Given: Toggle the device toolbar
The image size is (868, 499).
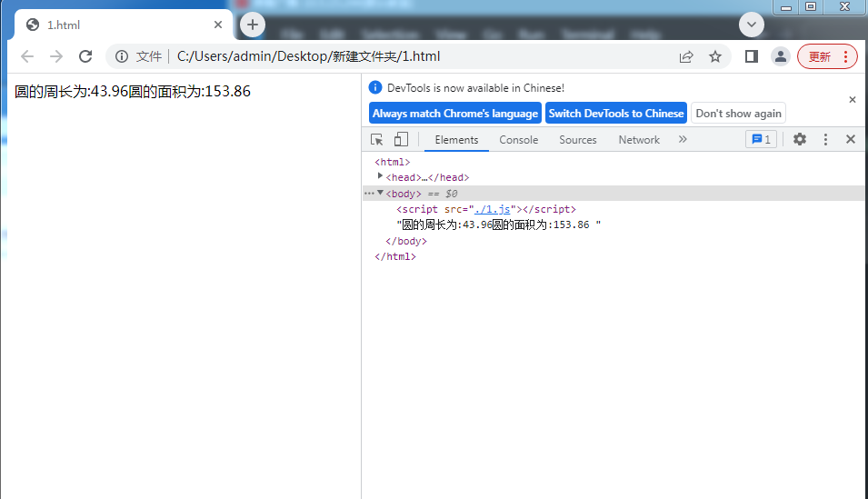Looking at the screenshot, I should click(402, 140).
